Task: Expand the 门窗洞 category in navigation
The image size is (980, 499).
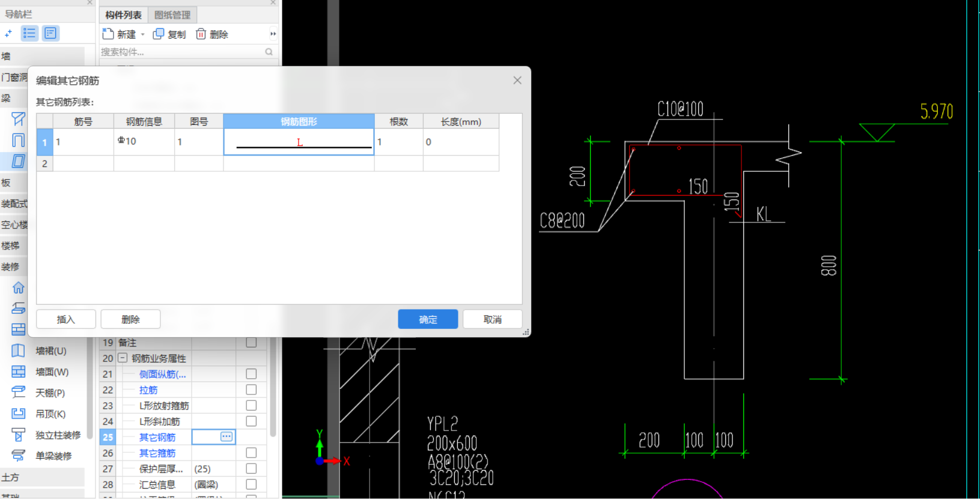Action: point(14,77)
